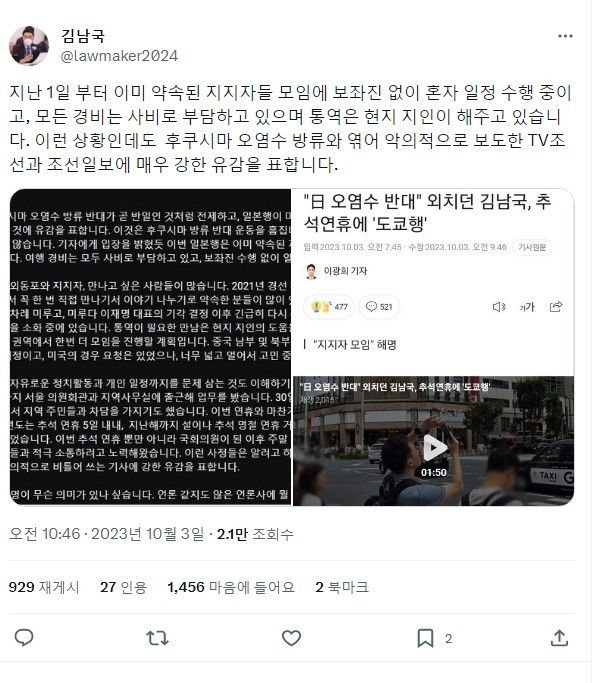
Task: Toggle the bookmark icon
Action: coord(425,638)
